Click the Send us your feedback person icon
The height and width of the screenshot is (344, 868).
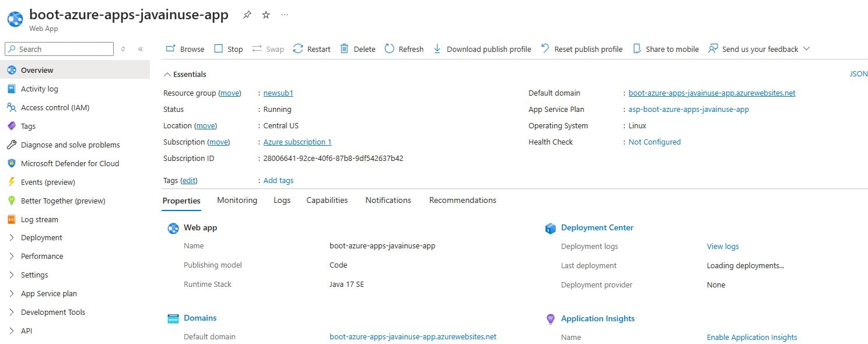713,49
